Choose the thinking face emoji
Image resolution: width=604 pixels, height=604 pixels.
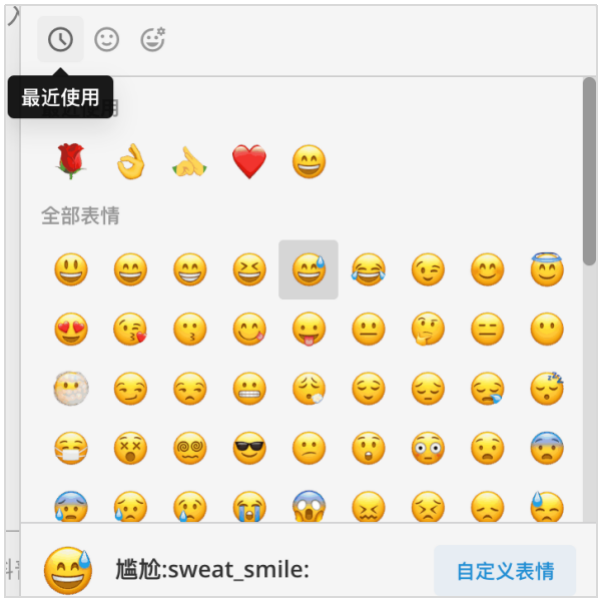pos(428,329)
